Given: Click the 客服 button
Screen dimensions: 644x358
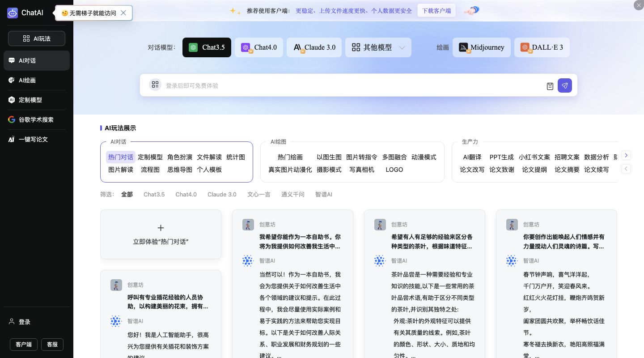Looking at the screenshot, I should pos(52,344).
